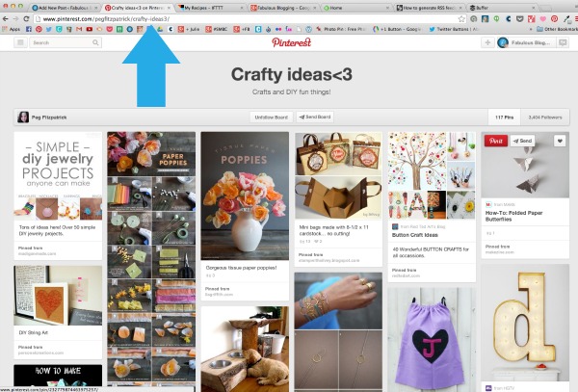
Task: Open the #SMBC bookmark
Action: click(216, 29)
